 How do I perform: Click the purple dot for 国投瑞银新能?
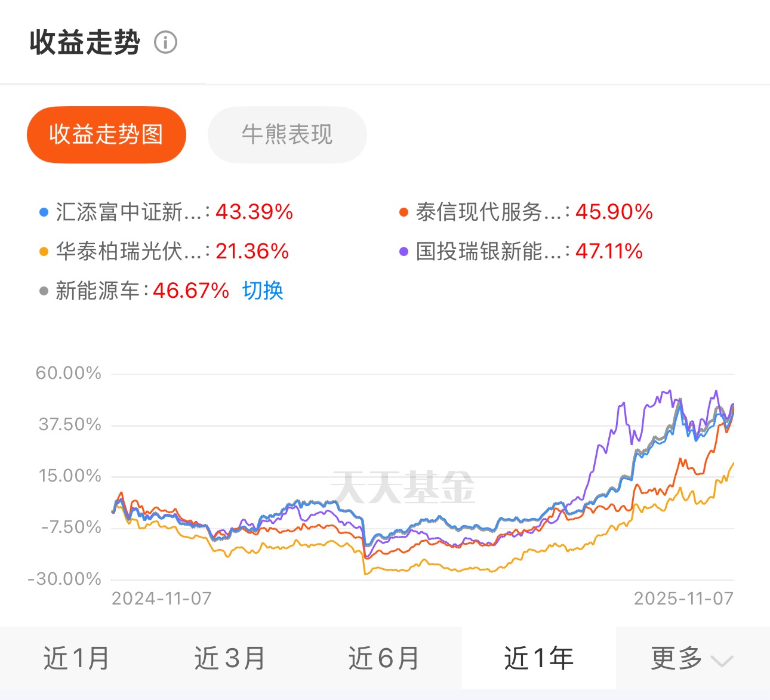click(404, 252)
